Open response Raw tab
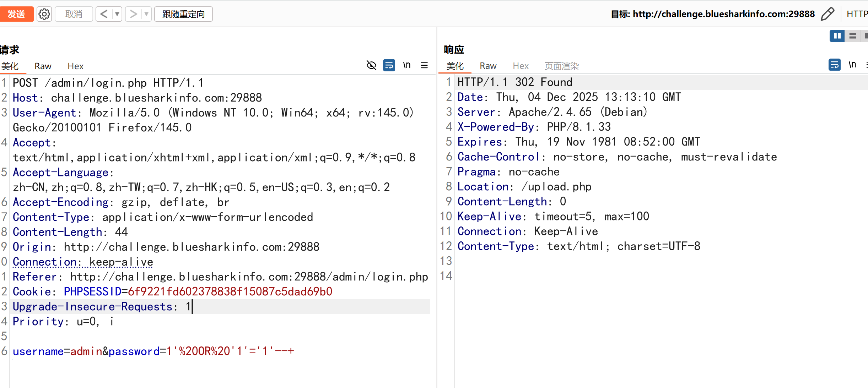 (488, 66)
